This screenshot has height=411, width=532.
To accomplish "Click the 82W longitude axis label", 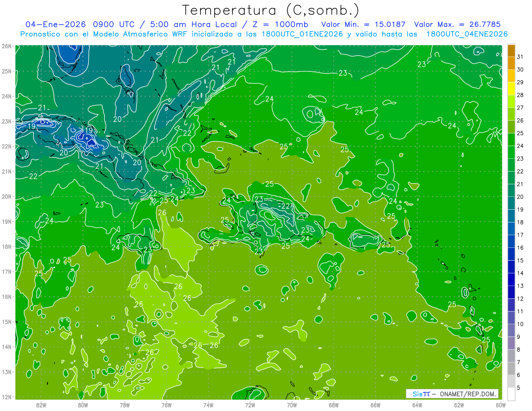I will [x=41, y=404].
